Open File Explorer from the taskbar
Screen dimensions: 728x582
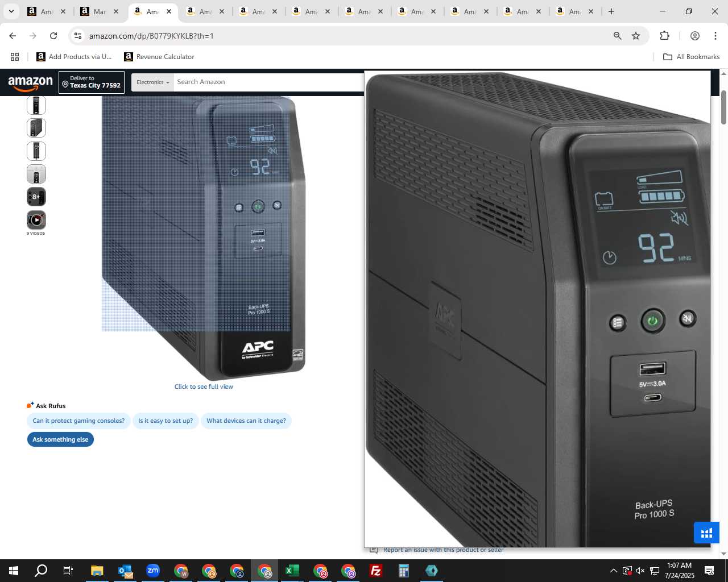[97, 571]
